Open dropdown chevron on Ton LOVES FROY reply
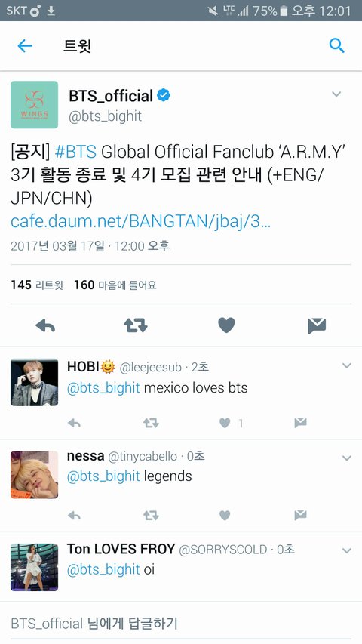Screen dimensions: 362x644 (x=347, y=550)
